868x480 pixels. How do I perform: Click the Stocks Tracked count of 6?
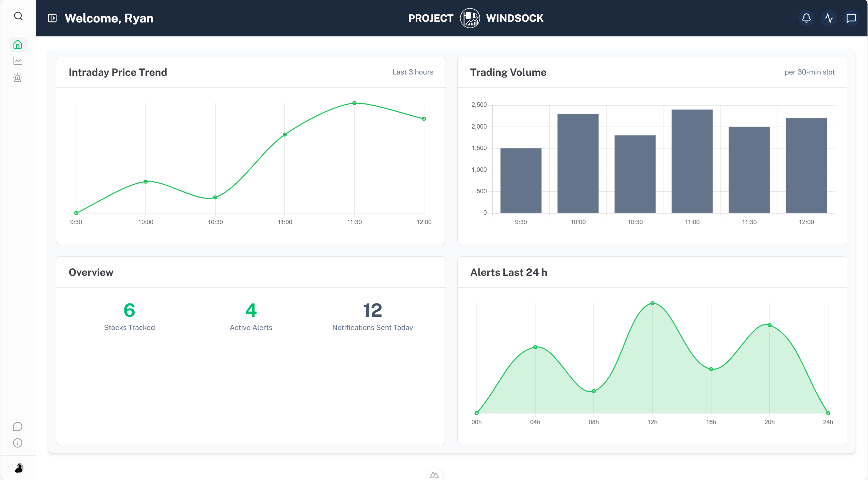(129, 310)
